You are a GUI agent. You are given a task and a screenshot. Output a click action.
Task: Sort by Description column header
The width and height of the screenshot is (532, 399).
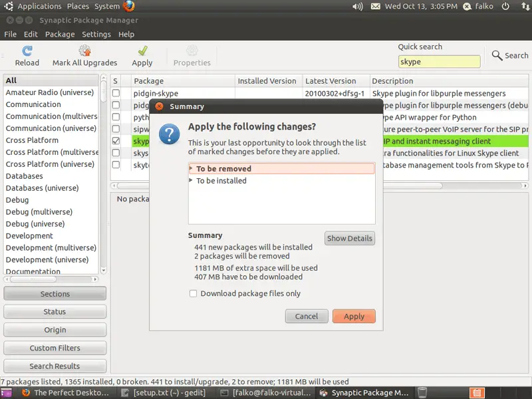pyautogui.click(x=449, y=81)
